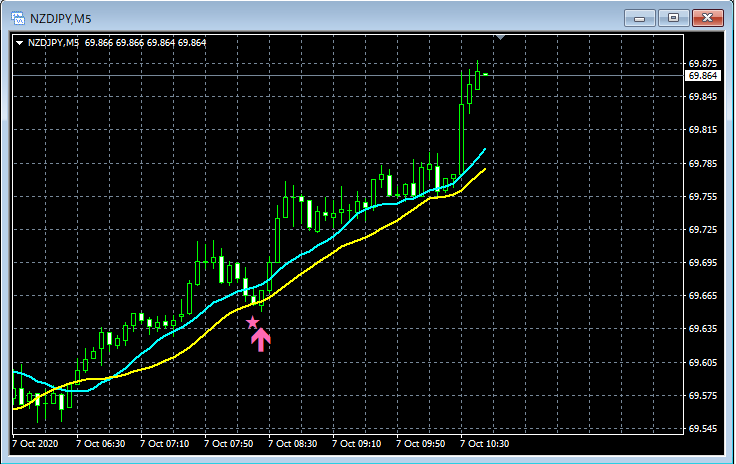Click the 69.575 price scale label
This screenshot has height=464, width=736.
click(x=703, y=396)
